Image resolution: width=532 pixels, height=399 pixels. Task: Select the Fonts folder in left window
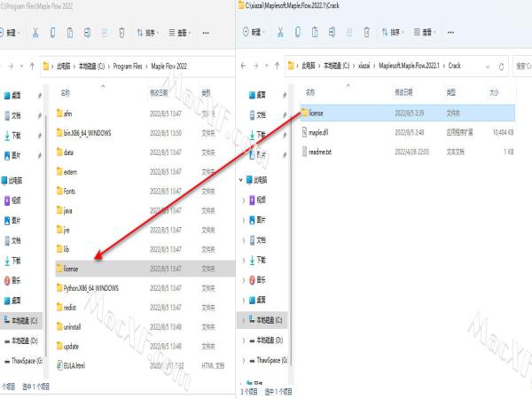145,192
